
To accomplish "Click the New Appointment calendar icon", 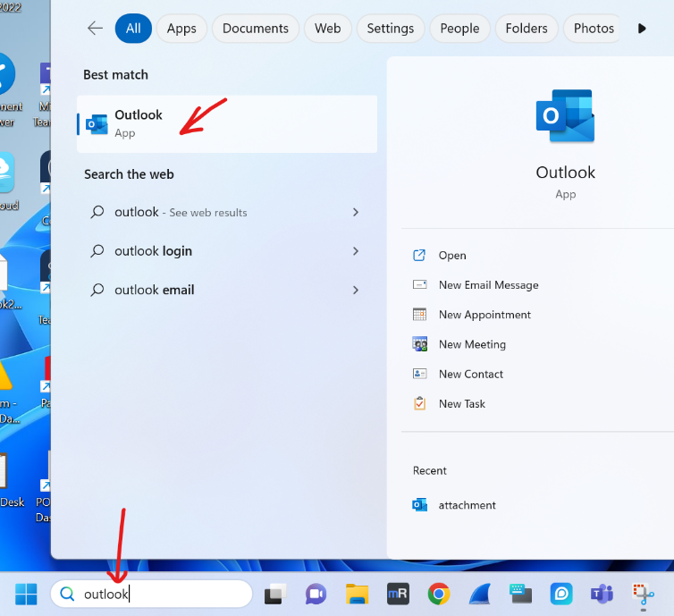I will pos(419,314).
